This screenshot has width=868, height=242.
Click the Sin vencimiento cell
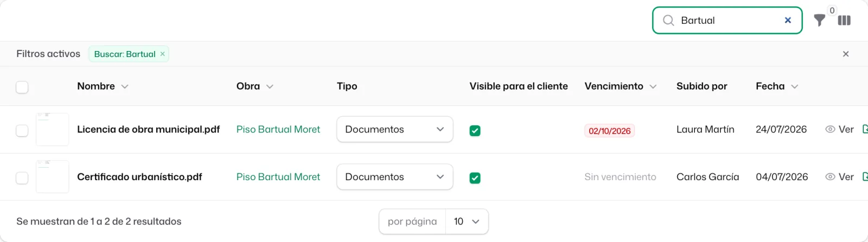[620, 177]
